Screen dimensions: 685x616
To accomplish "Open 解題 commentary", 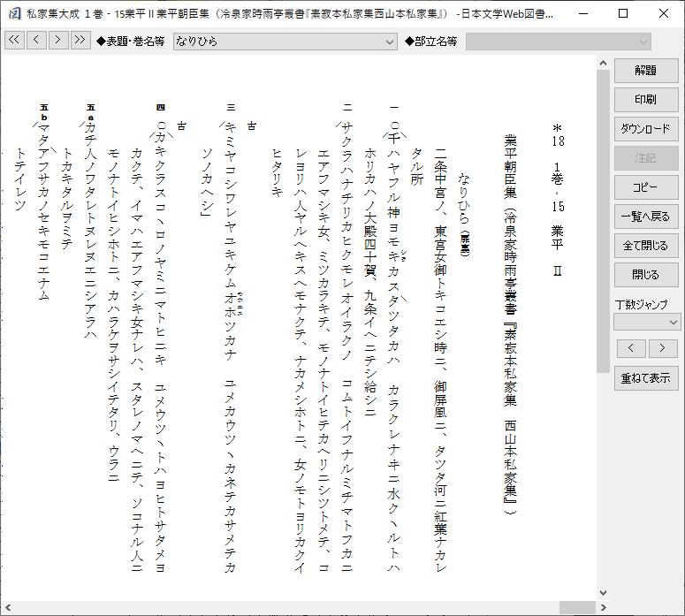I will pyautogui.click(x=646, y=71).
